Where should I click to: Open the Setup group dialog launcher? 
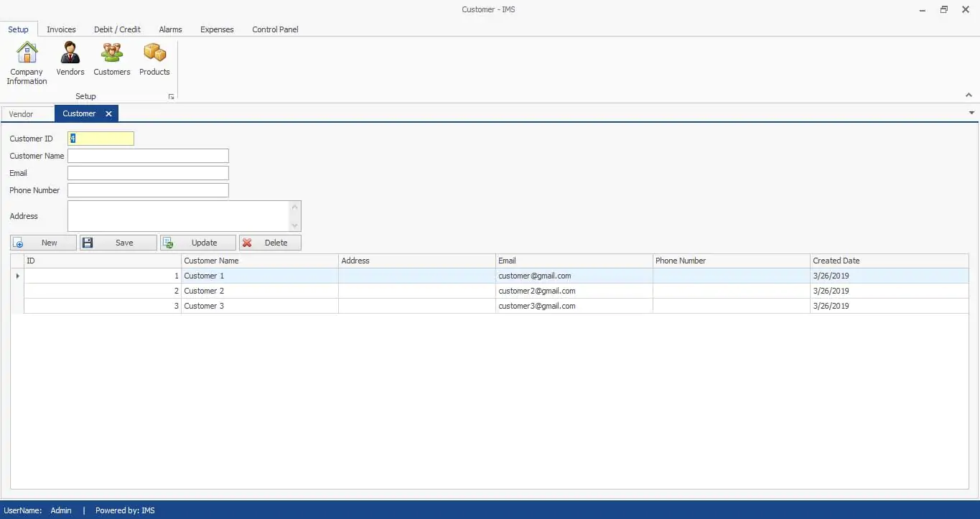click(x=171, y=96)
